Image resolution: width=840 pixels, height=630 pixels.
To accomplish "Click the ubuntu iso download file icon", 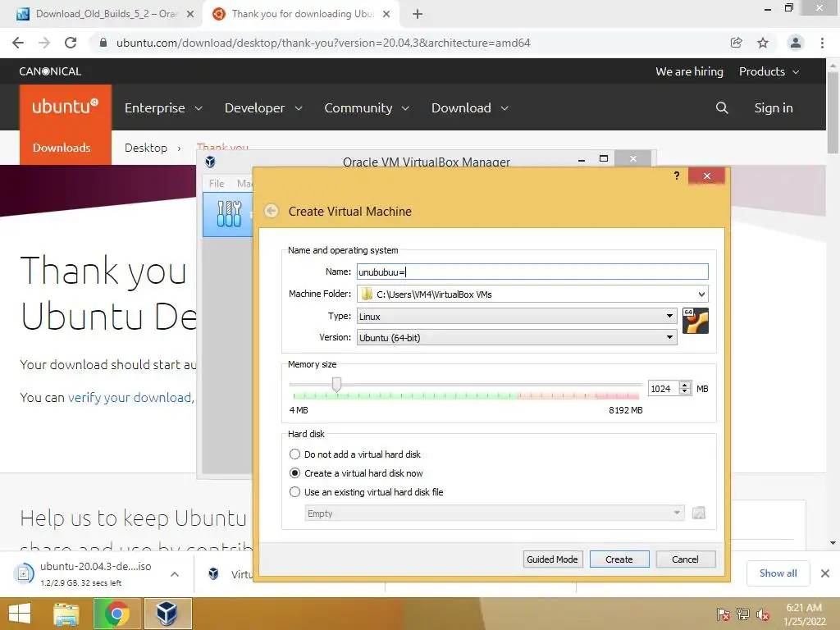I will [x=24, y=573].
